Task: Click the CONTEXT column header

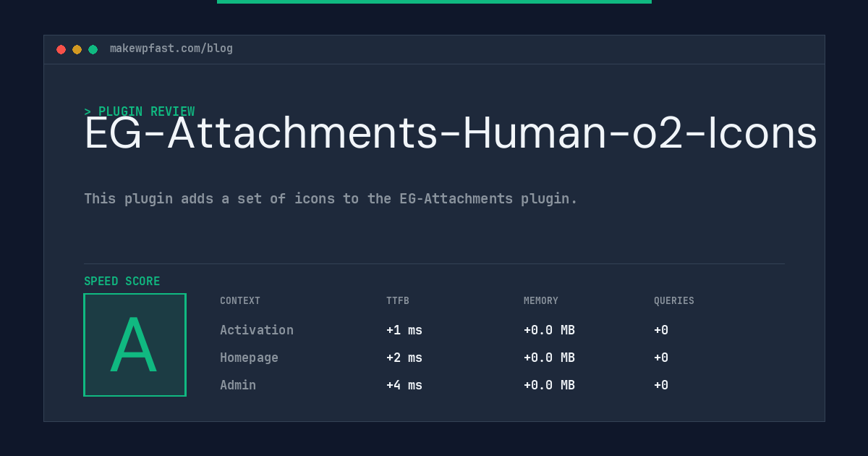Action: tap(240, 301)
